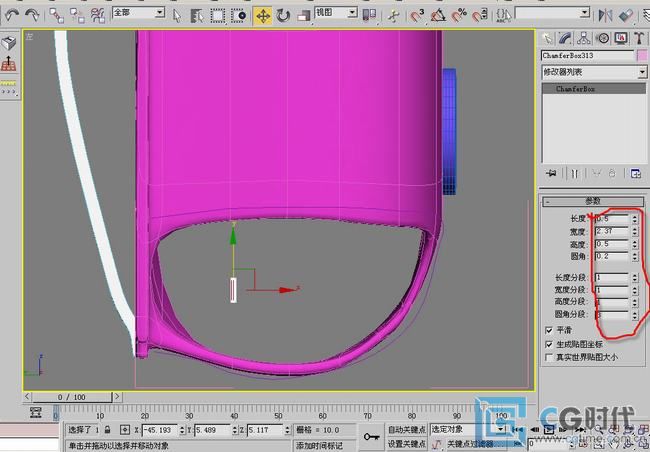This screenshot has height=452, width=650.
Task: Activate the Select Object arrow tool
Action: pyautogui.click(x=177, y=16)
